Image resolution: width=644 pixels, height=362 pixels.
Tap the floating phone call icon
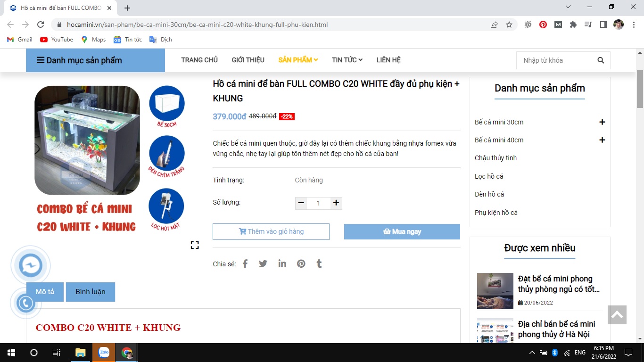(x=25, y=304)
